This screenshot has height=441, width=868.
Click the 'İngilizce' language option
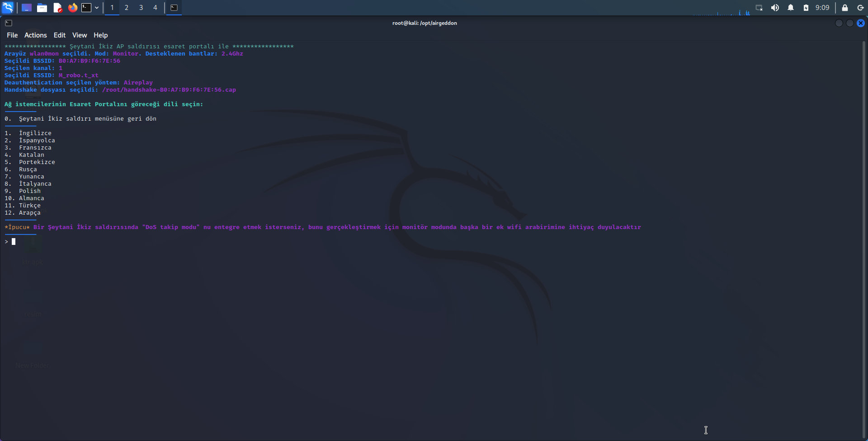[35, 133]
